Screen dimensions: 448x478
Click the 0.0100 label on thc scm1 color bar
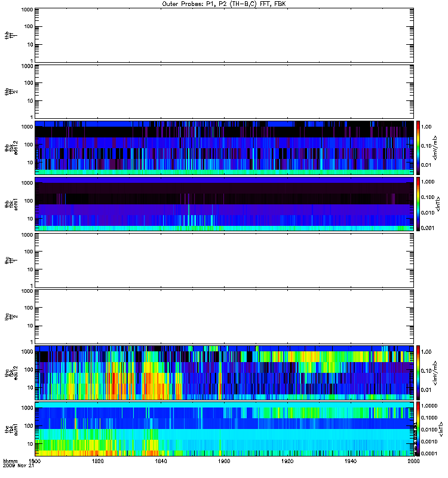tap(429, 430)
